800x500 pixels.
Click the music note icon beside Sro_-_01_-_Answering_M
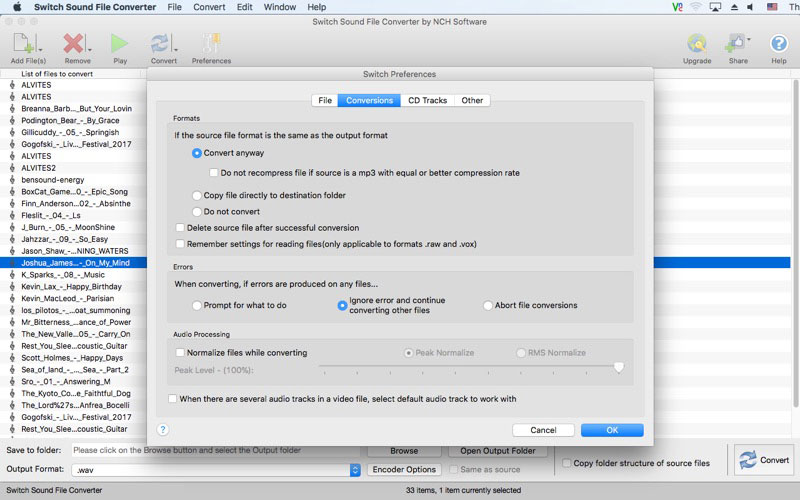point(12,381)
